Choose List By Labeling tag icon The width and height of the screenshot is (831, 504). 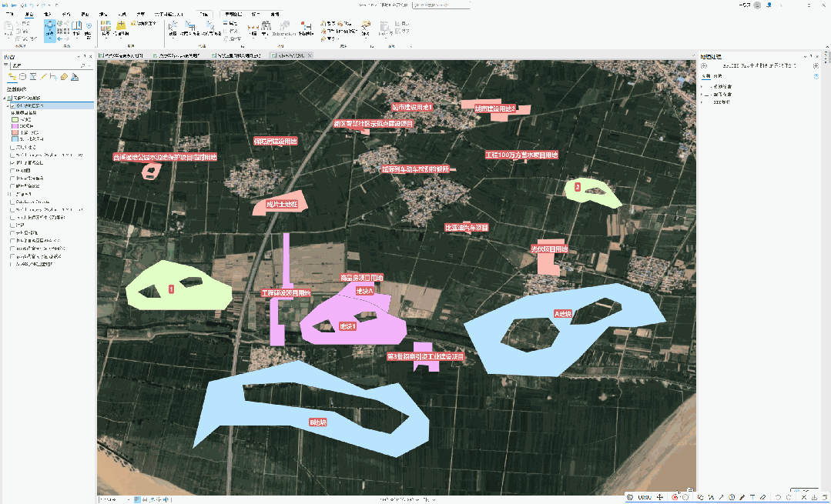(64, 77)
